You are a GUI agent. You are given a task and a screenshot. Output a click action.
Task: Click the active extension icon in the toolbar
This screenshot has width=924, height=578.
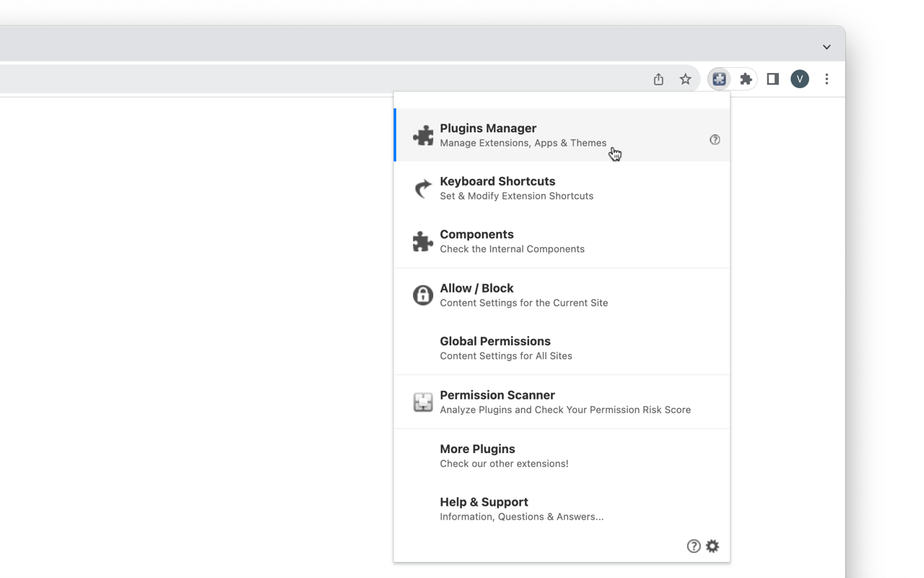click(719, 79)
